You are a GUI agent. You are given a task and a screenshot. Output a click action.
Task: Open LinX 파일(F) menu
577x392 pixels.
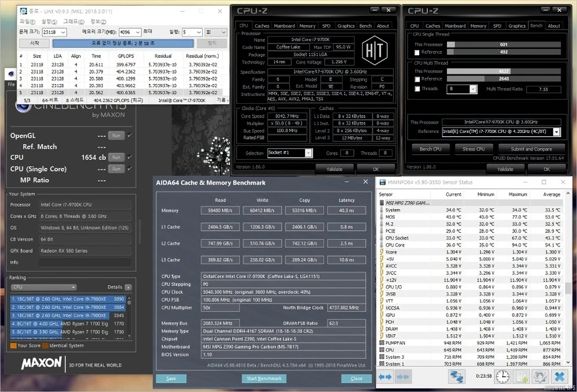28,22
